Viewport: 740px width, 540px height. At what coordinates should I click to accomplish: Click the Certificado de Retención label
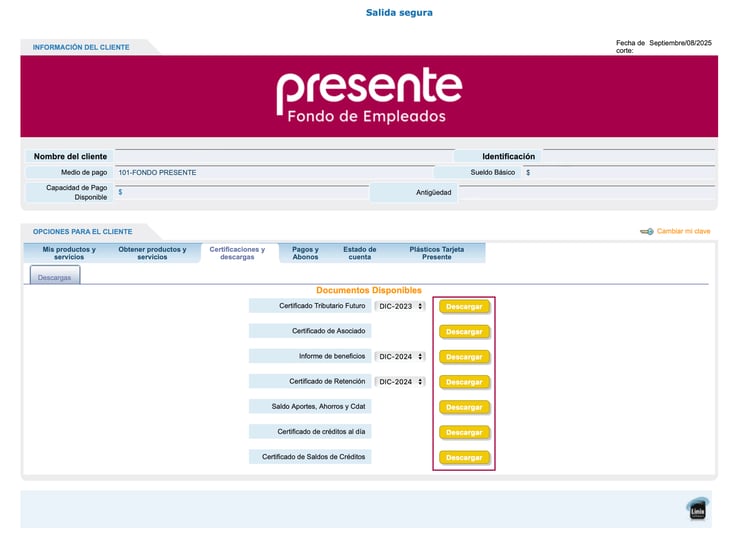(310, 381)
